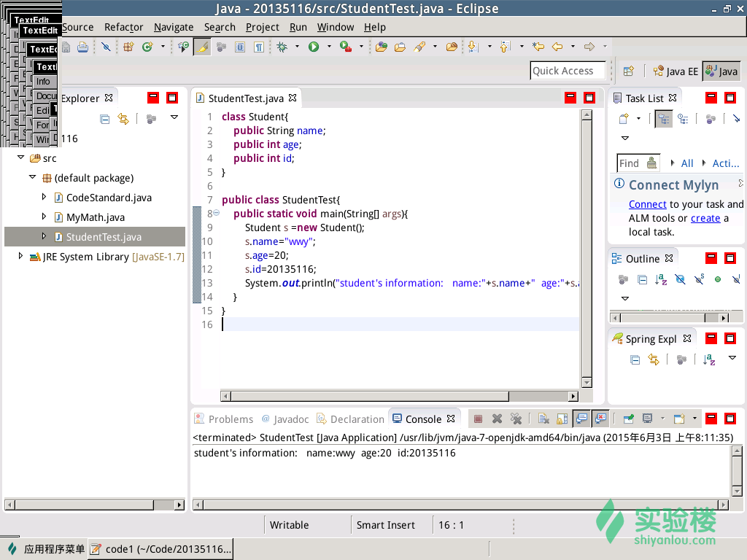This screenshot has width=747, height=560.
Task: Open the Help menu
Action: (374, 27)
